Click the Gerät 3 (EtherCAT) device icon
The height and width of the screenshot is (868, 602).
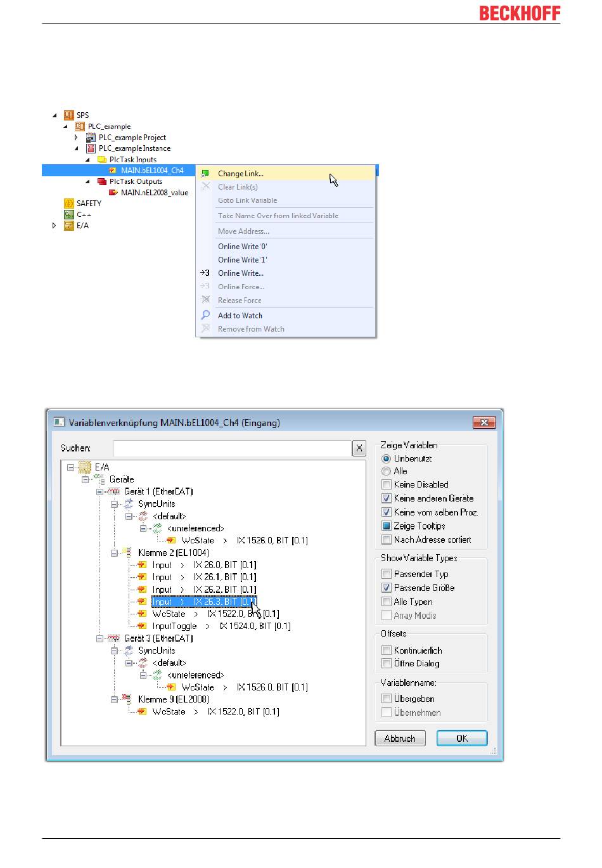tap(114, 638)
